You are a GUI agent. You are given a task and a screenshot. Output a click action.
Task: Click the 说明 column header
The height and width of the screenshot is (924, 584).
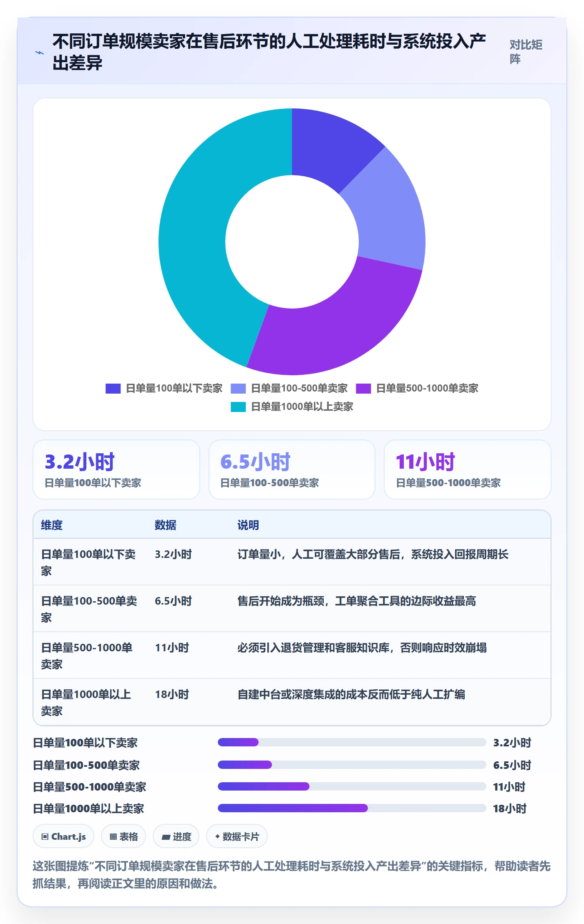pyautogui.click(x=248, y=525)
